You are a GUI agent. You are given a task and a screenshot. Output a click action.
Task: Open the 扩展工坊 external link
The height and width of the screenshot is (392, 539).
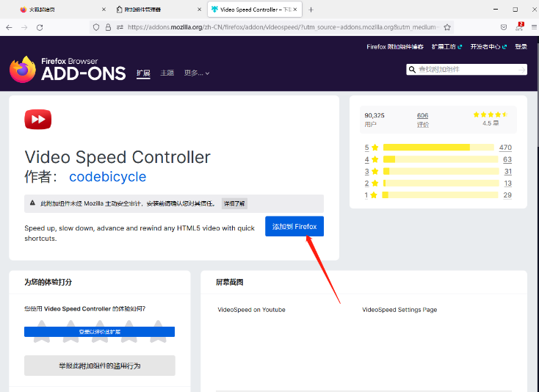coord(447,47)
